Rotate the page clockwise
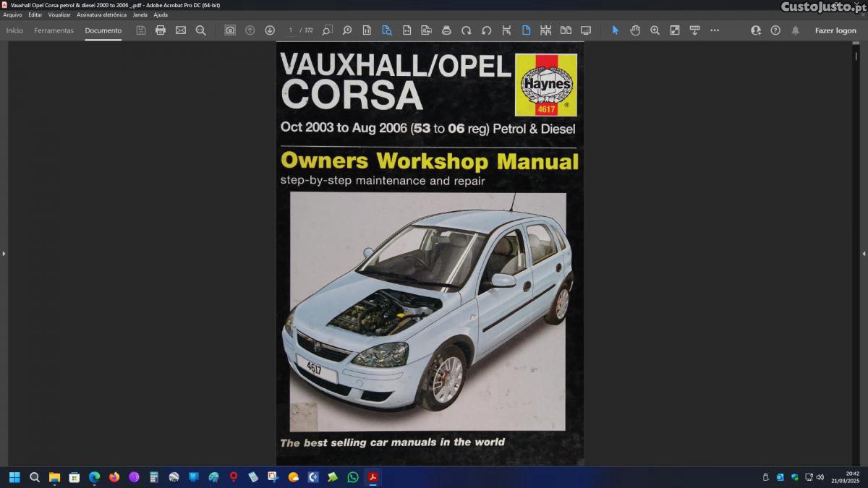Viewport: 868px width, 488px height. [x=467, y=30]
